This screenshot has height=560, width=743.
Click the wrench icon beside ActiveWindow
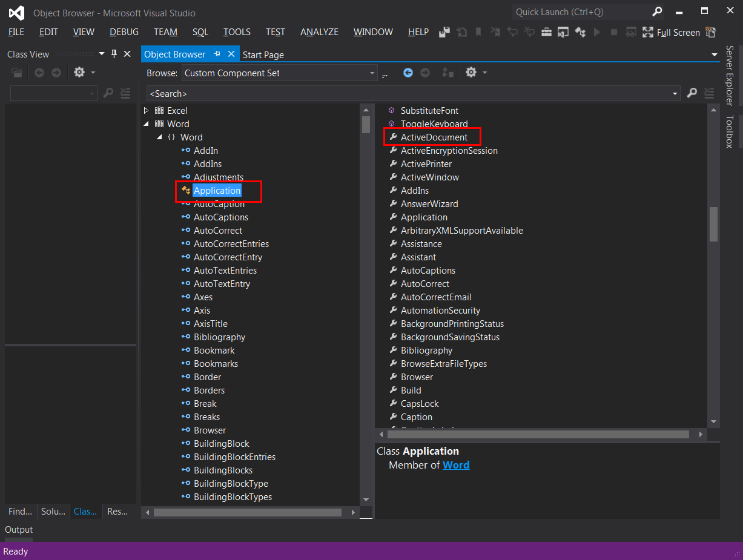point(392,177)
